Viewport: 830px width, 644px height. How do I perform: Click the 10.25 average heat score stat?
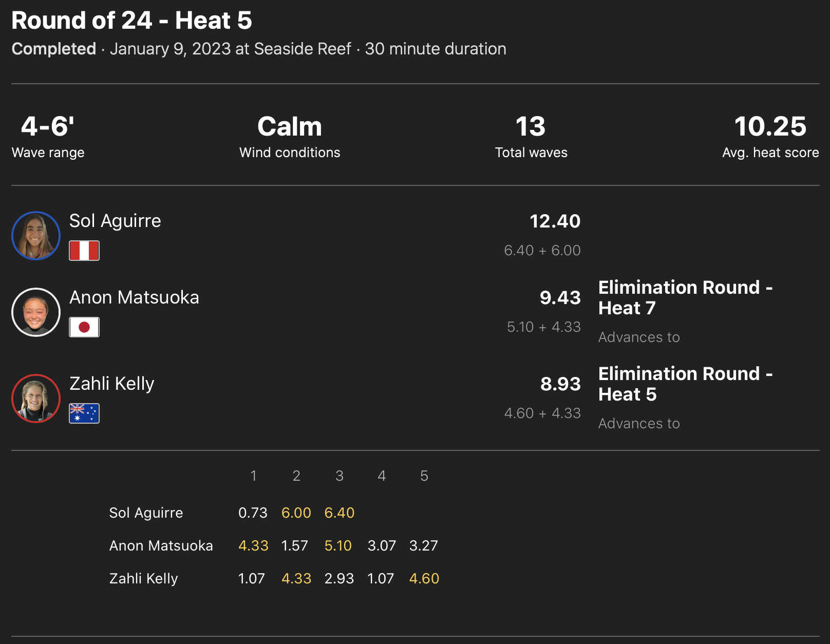(x=770, y=126)
